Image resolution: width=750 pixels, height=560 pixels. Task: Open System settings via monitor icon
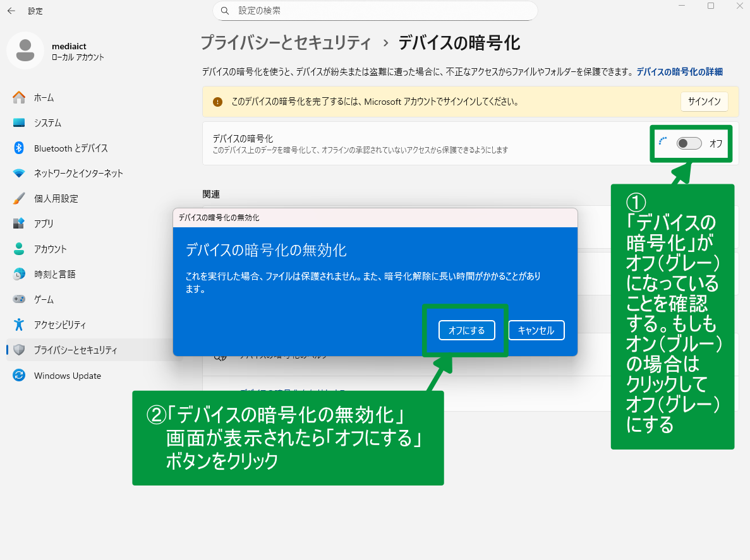point(19,122)
